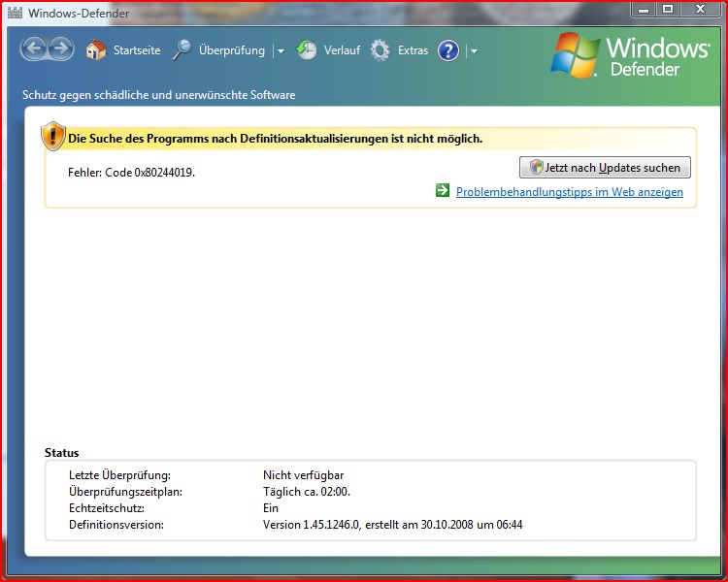The width and height of the screenshot is (728, 582).
Task: Click Jetzt nach Updates suchen button
Action: coord(605,168)
